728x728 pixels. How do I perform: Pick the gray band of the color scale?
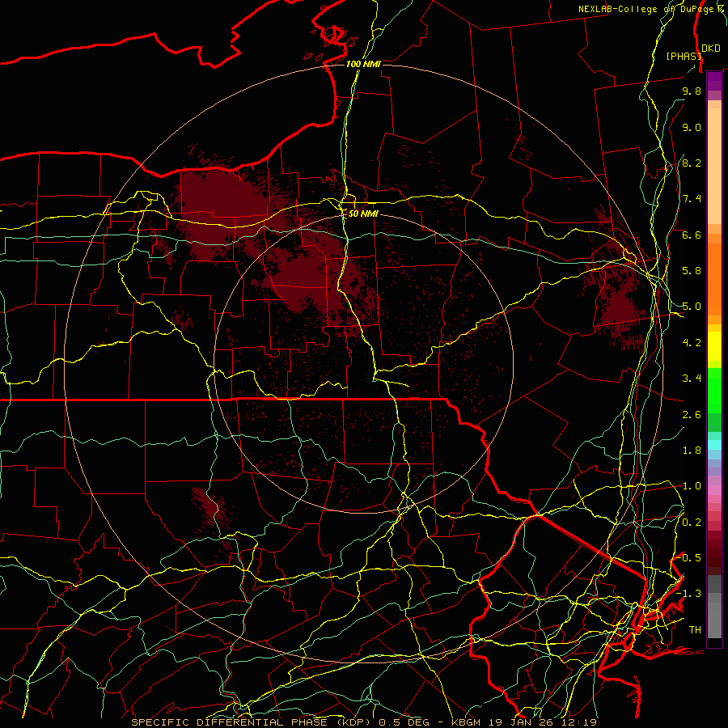click(714, 607)
